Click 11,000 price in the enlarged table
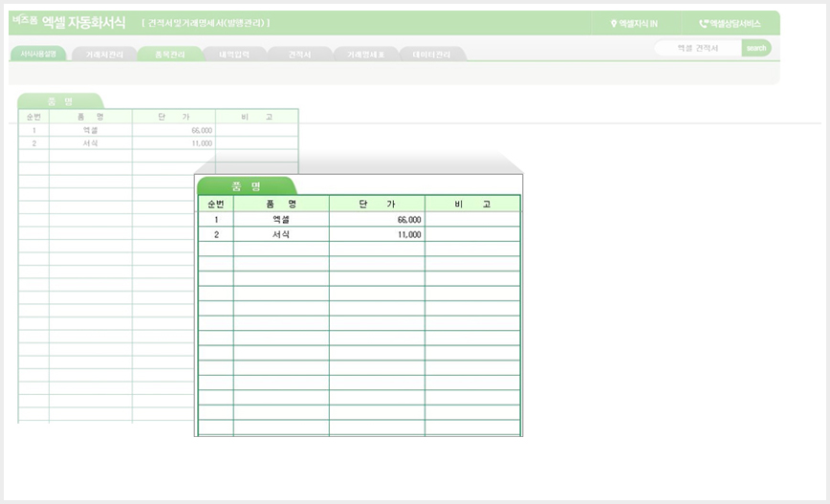This screenshot has width=830, height=504. pos(377,234)
